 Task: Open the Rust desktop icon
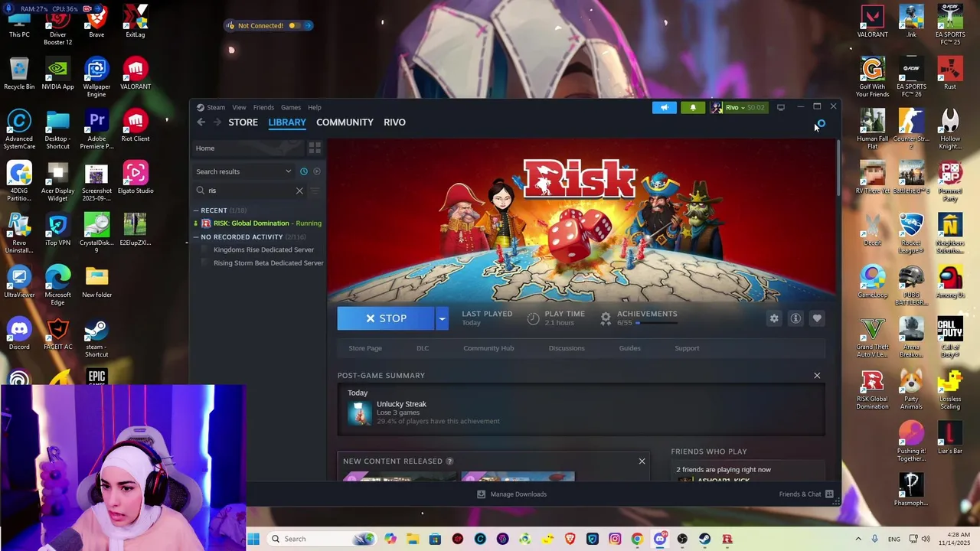[949, 73]
